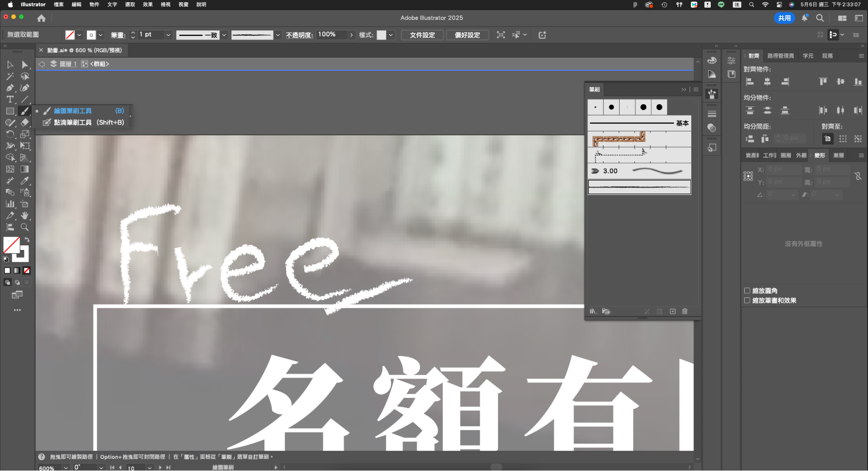Open the Libraries panel icon in dock
868x471 pixels.
pos(731,74)
